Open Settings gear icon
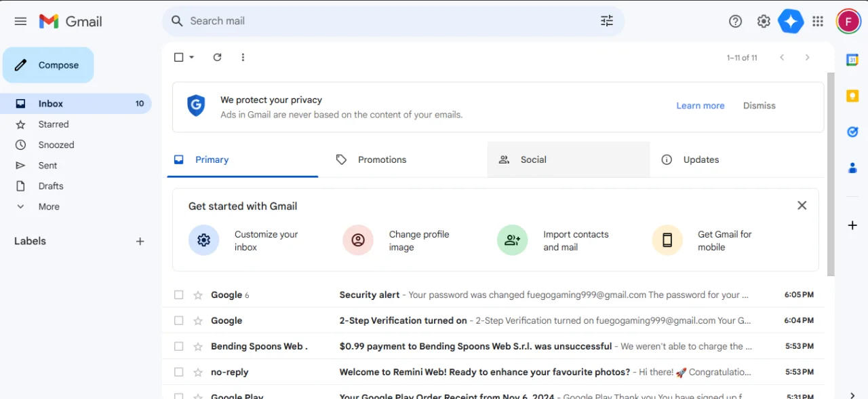This screenshot has height=399, width=868. click(764, 21)
